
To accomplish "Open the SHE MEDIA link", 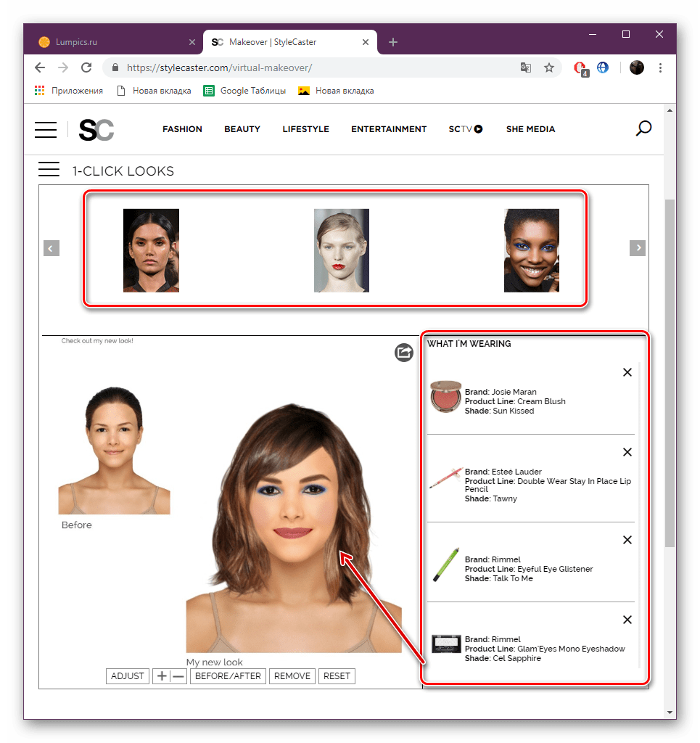I will [x=530, y=129].
